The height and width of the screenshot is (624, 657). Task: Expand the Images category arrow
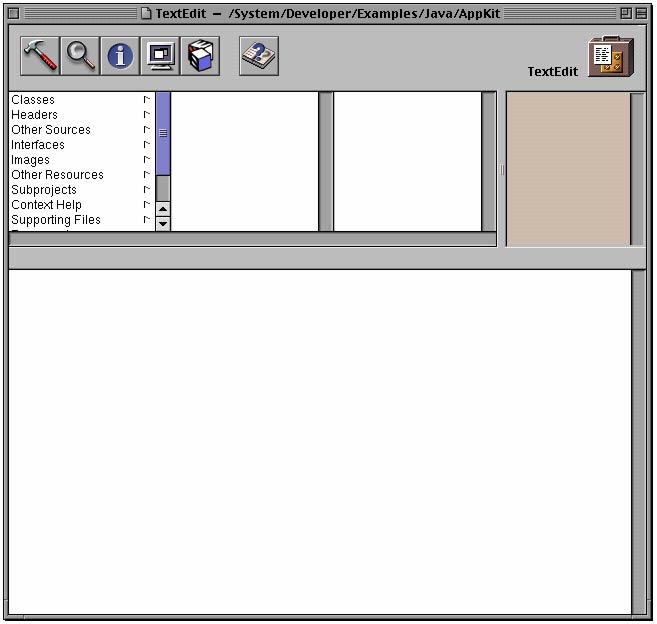(146, 160)
